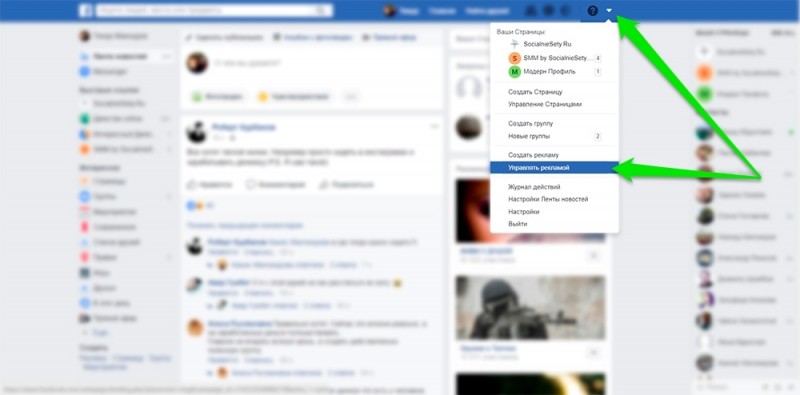
Task: Open Настройки Ленты новостей
Action: (x=548, y=199)
